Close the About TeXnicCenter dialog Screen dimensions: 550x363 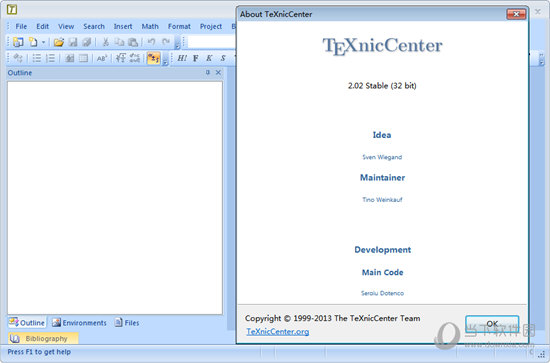pos(516,14)
